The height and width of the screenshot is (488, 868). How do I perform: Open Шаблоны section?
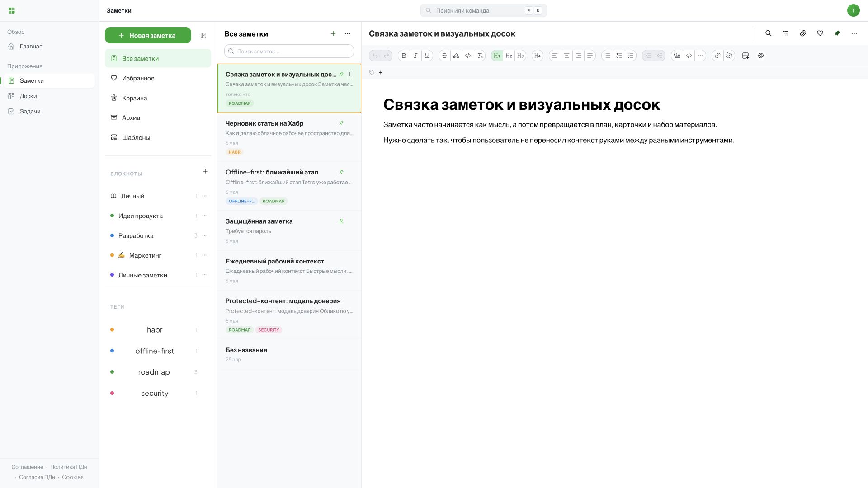158,138
